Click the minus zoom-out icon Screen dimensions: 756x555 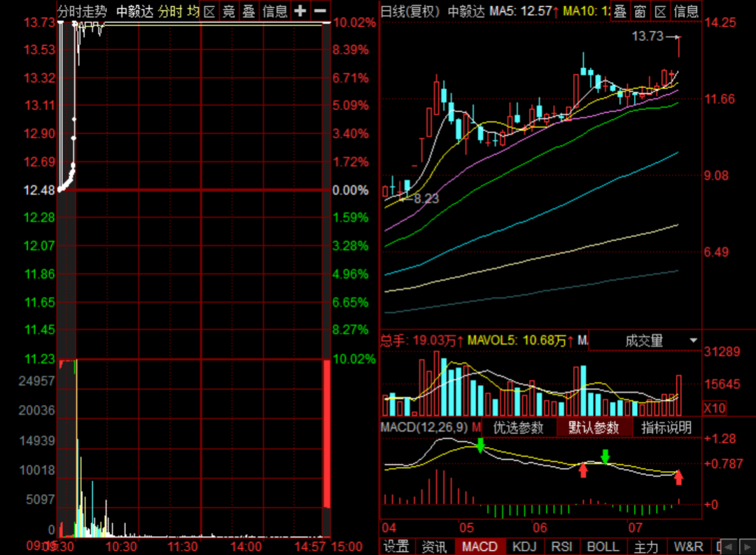pyautogui.click(x=320, y=11)
